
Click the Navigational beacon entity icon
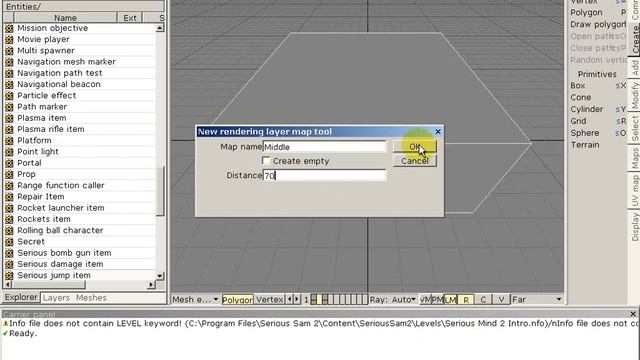tap(9, 84)
